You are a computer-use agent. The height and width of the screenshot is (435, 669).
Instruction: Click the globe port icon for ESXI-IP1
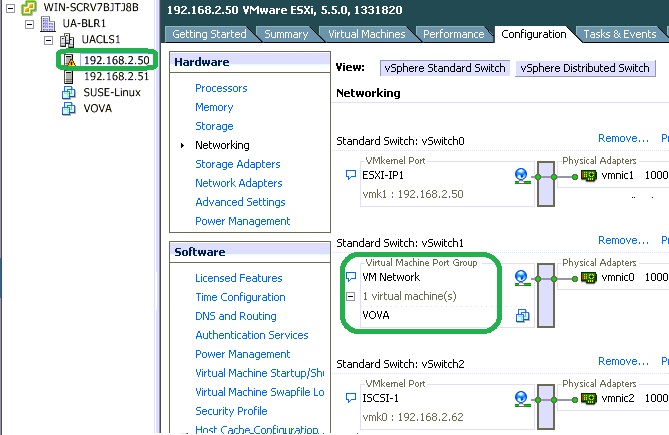click(521, 176)
